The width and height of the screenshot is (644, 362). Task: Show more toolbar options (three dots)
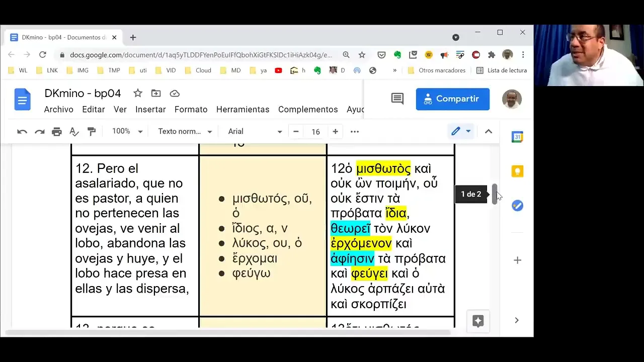355,132
